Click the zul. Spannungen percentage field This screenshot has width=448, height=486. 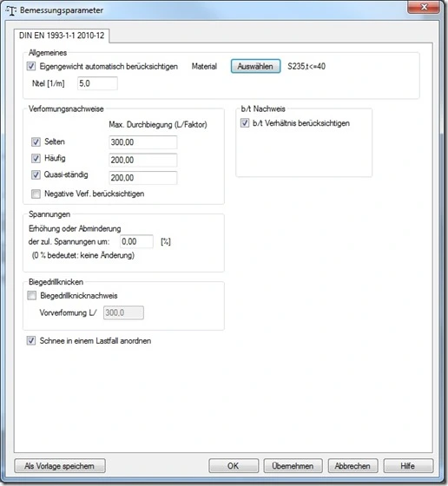[x=136, y=241]
